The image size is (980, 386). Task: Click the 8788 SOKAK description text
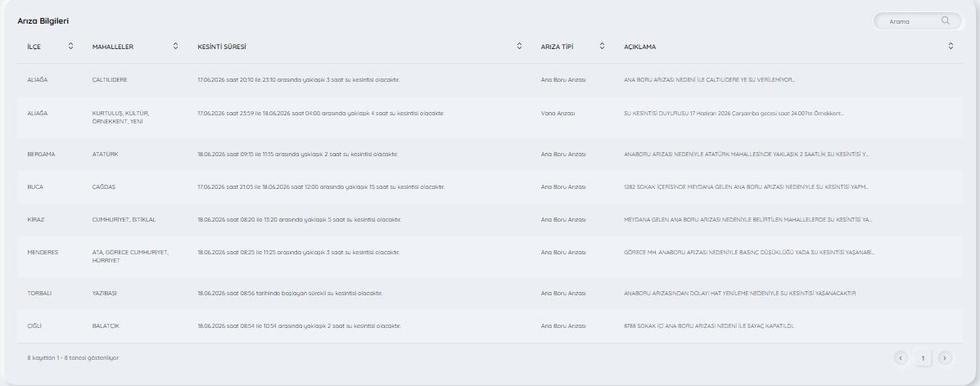click(x=709, y=326)
